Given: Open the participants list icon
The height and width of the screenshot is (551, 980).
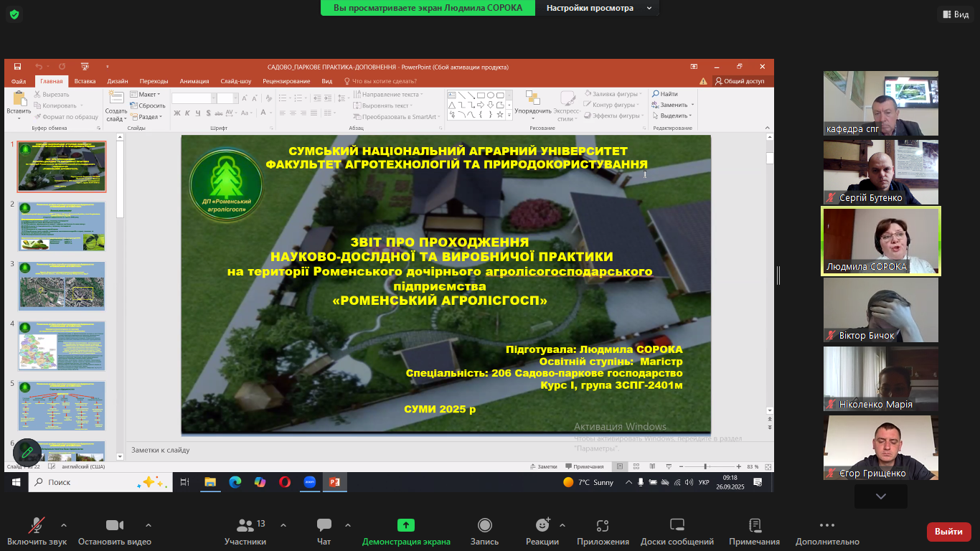Looking at the screenshot, I should coord(245,526).
